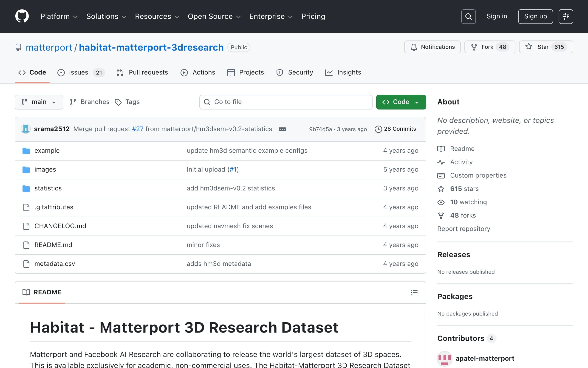588x368 pixels.
Task: Expand the commit message ellipsis
Action: tap(282, 129)
